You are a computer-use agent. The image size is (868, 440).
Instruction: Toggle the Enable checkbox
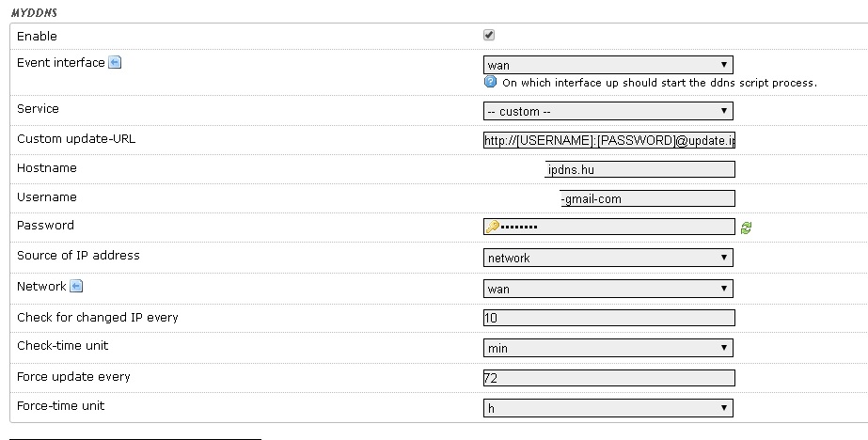pyautogui.click(x=489, y=36)
